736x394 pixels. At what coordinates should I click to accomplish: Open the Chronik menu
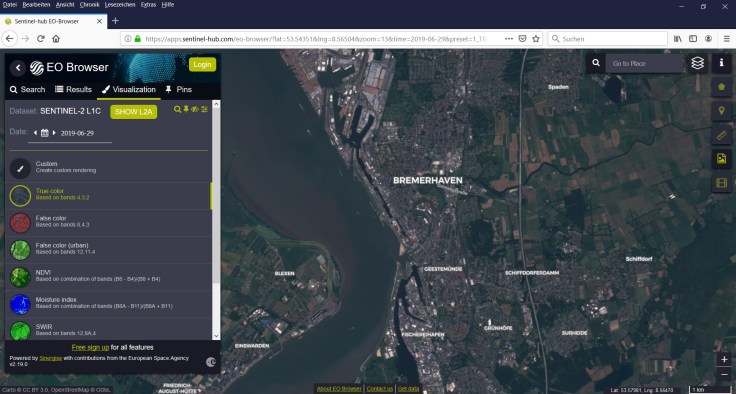pos(90,5)
